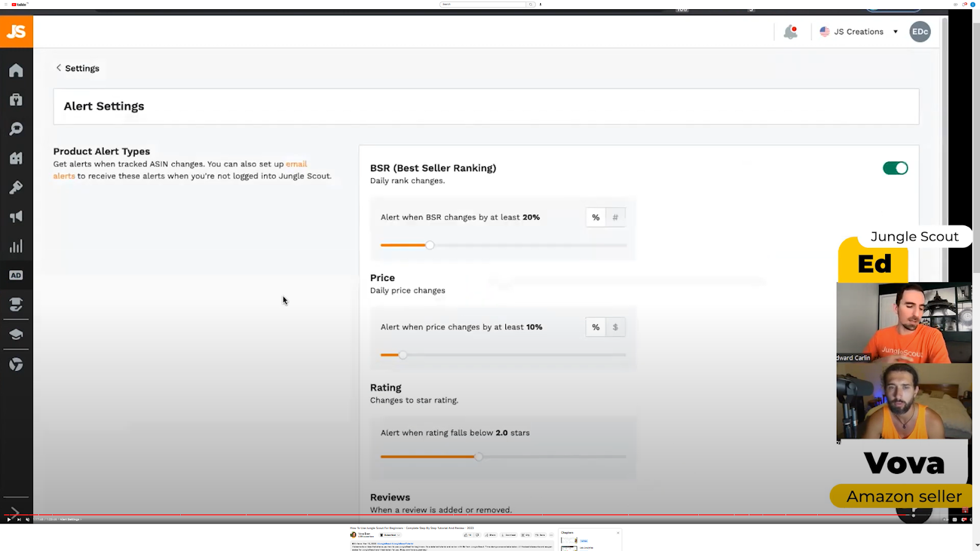
Task: Skip to the next video
Action: pyautogui.click(x=19, y=520)
